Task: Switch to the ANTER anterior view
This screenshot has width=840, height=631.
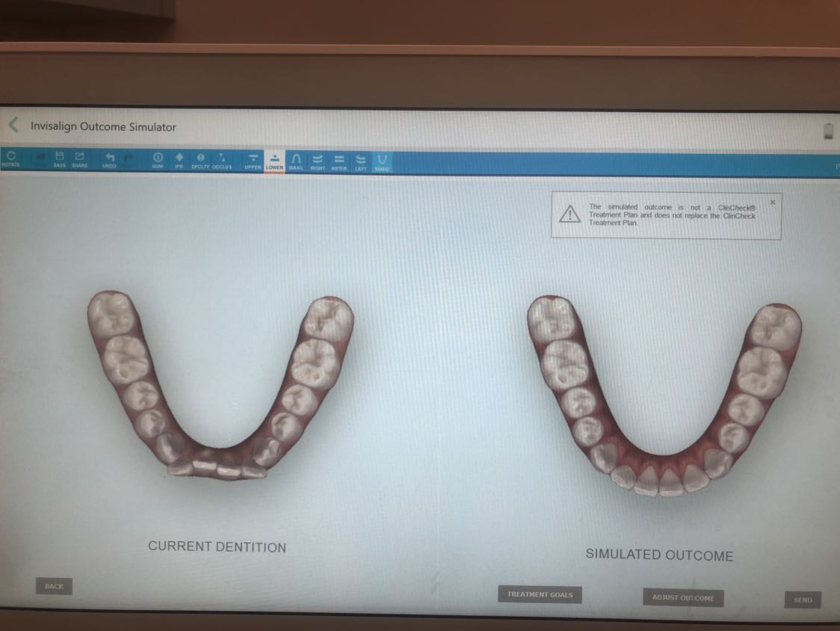Action: tap(339, 162)
